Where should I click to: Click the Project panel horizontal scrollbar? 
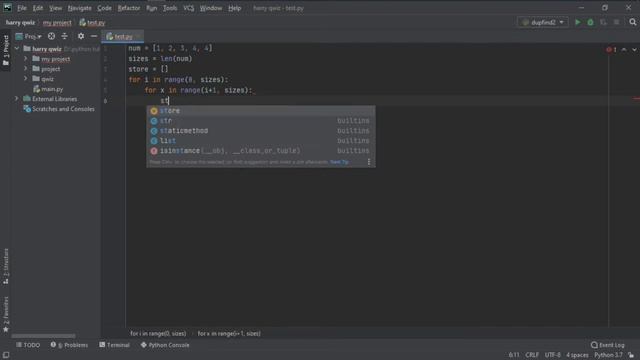point(43,336)
